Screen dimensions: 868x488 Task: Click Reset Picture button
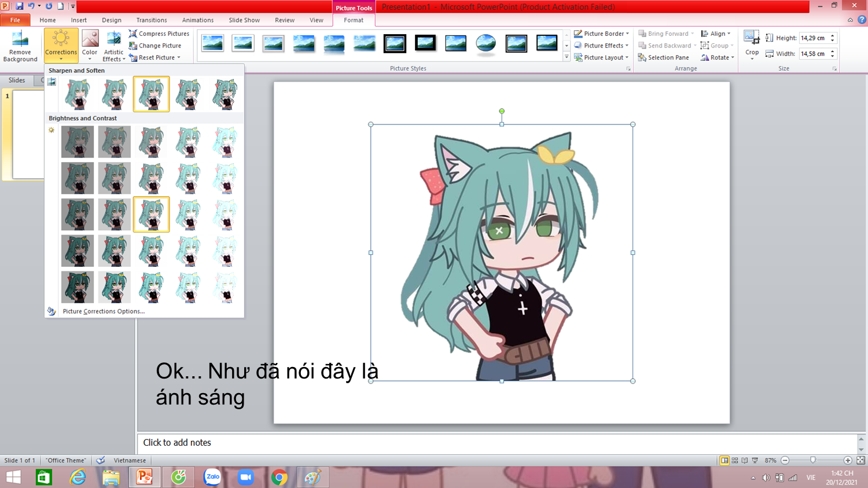[x=152, y=57]
